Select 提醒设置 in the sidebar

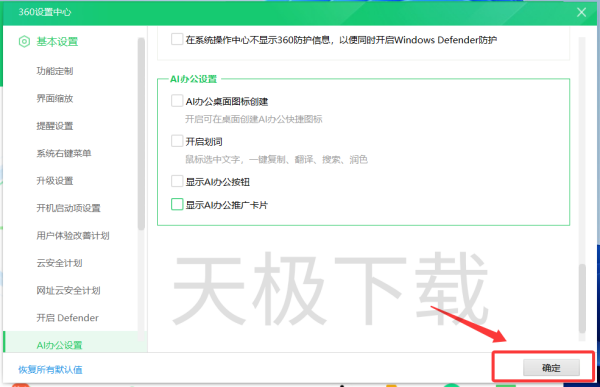55,126
